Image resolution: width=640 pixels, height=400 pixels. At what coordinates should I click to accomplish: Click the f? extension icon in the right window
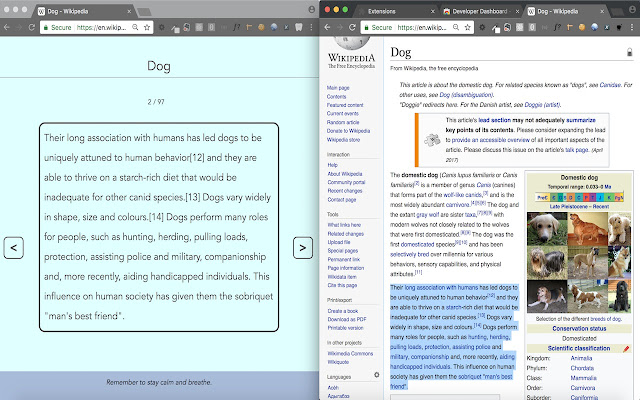[x=557, y=27]
